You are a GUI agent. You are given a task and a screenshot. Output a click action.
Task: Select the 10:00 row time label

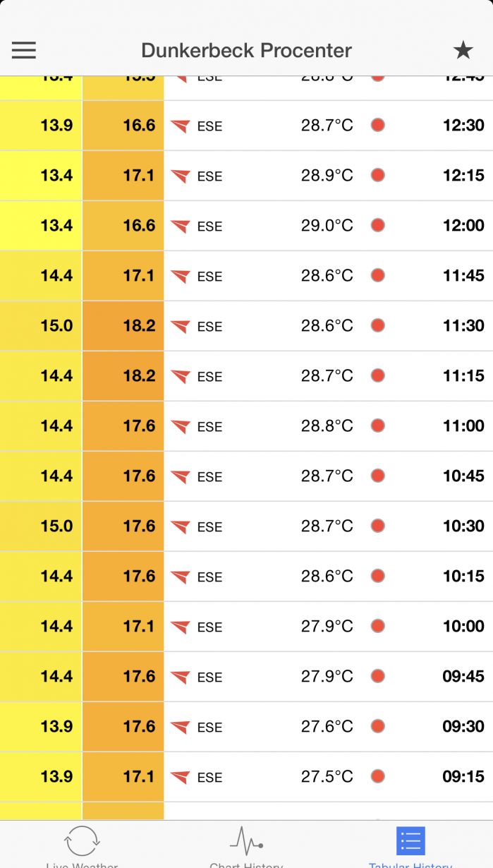pyautogui.click(x=463, y=627)
